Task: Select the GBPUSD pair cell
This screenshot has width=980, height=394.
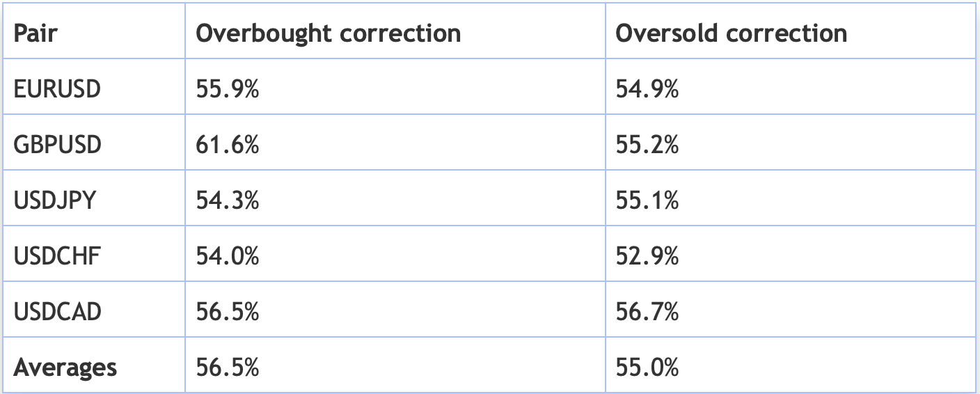Action: (x=58, y=145)
